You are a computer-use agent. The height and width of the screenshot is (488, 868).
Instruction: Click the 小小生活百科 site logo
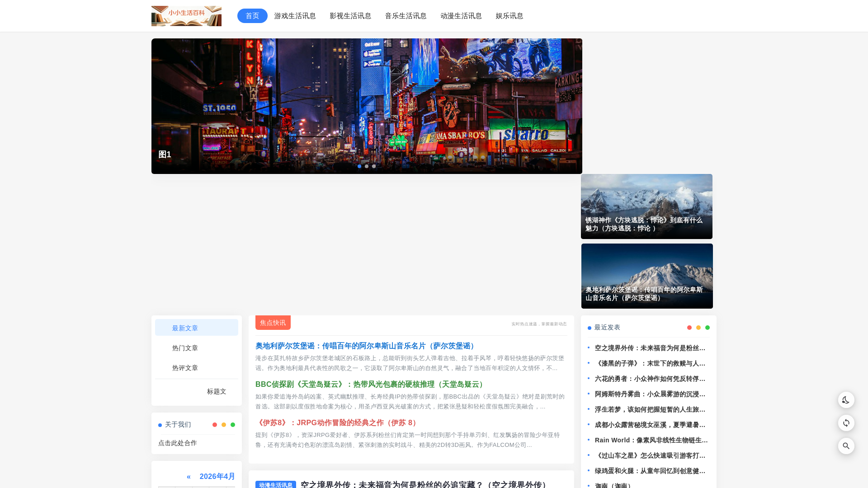[x=186, y=16]
